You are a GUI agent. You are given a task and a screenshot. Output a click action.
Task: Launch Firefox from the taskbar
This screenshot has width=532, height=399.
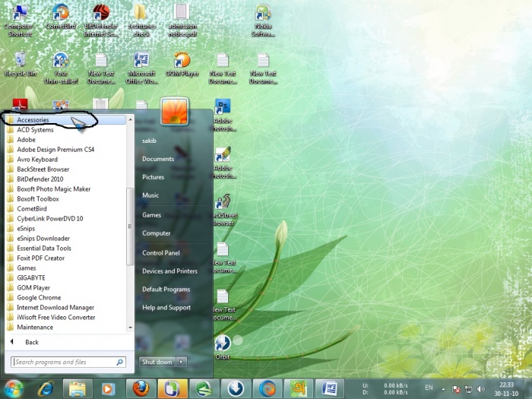(141, 388)
